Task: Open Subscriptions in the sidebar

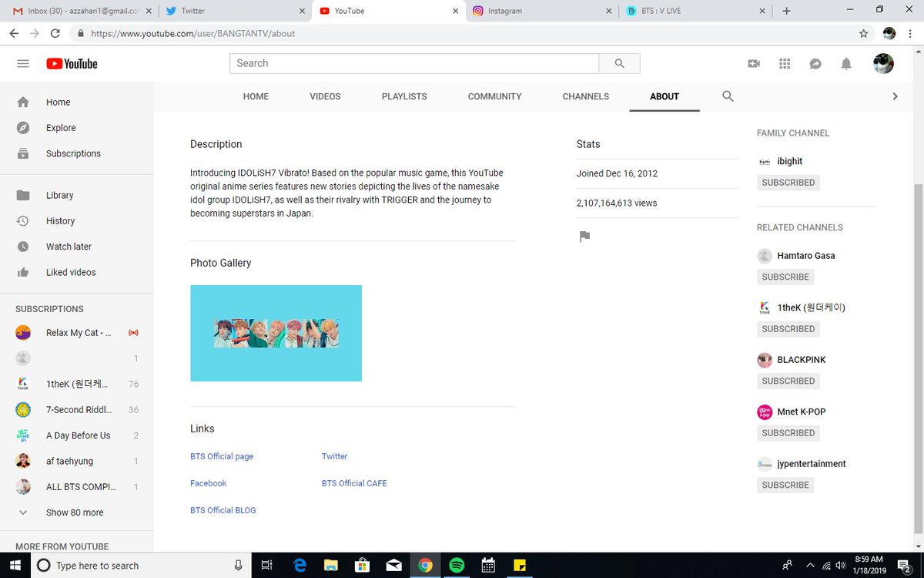Action: click(77, 153)
